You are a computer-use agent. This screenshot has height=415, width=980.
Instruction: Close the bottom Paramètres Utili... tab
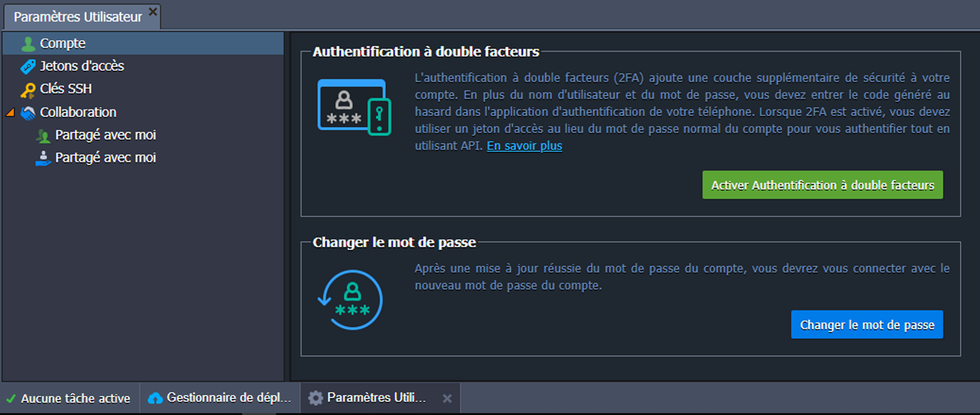pyautogui.click(x=447, y=398)
